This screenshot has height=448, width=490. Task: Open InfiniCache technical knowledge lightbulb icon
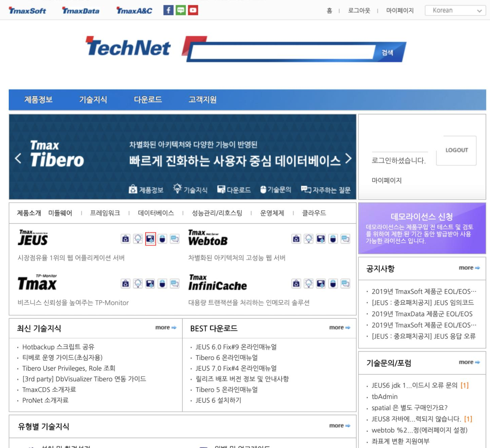click(x=309, y=283)
